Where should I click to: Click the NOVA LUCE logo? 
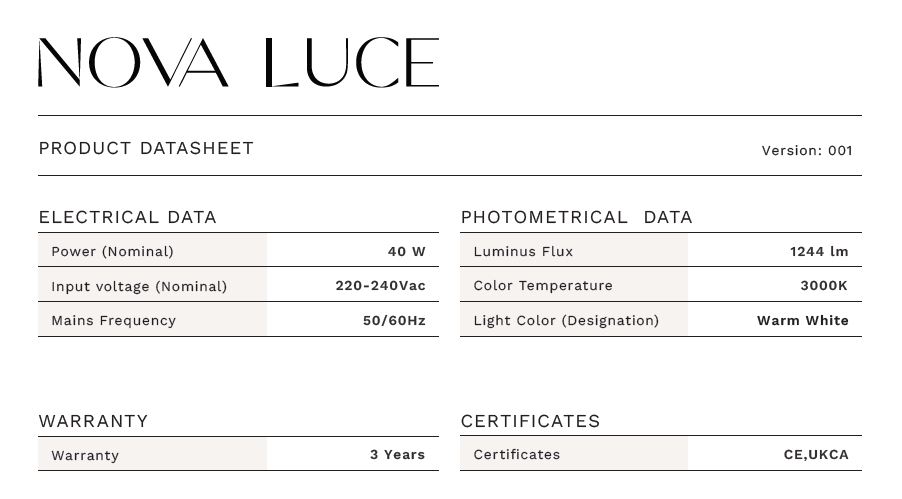click(x=238, y=63)
